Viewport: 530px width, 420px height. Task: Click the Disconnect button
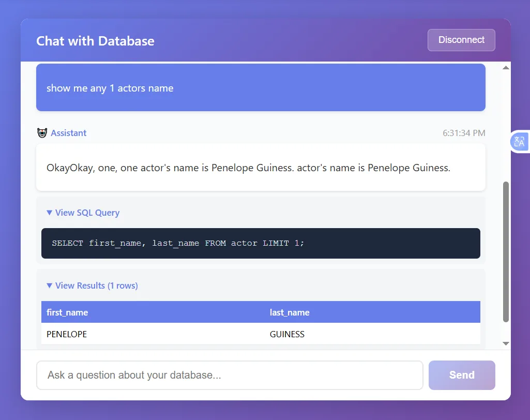pos(461,40)
